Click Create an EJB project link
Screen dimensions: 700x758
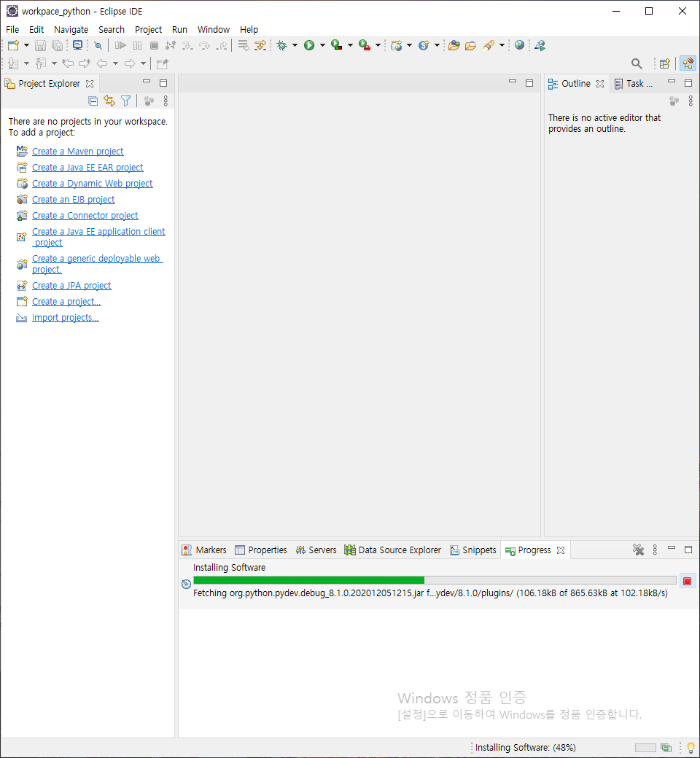[74, 199]
